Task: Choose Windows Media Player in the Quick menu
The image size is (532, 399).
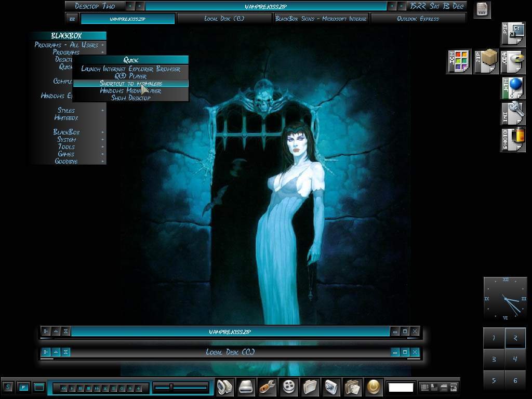Action: [x=130, y=90]
